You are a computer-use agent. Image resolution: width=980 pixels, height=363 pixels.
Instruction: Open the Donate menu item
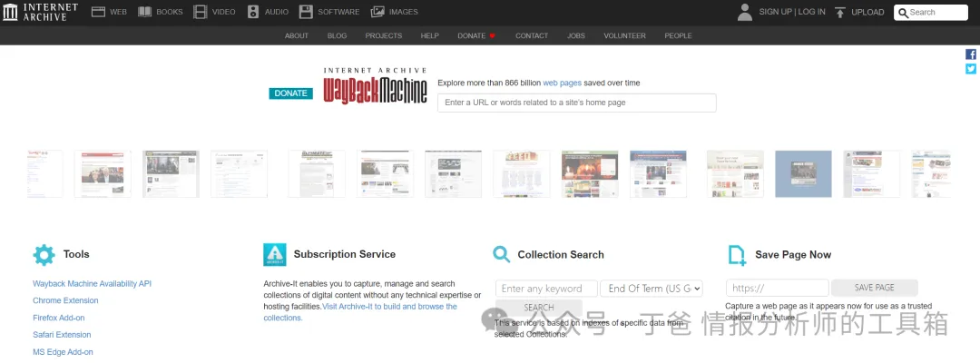tap(471, 35)
